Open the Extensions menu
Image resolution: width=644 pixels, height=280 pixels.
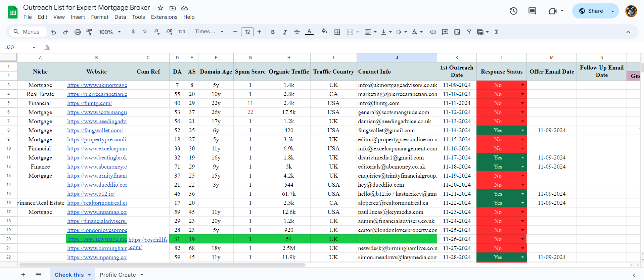pyautogui.click(x=164, y=17)
